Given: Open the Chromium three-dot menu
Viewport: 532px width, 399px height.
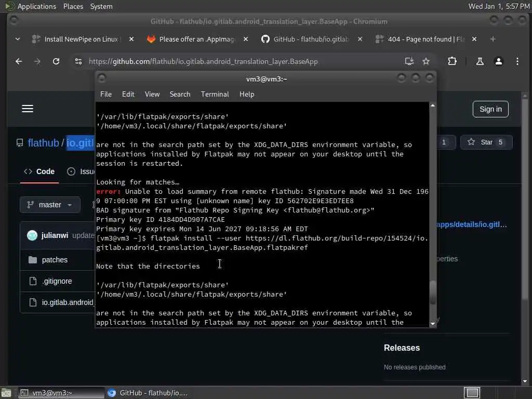Looking at the screenshot, I should pyautogui.click(x=517, y=61).
